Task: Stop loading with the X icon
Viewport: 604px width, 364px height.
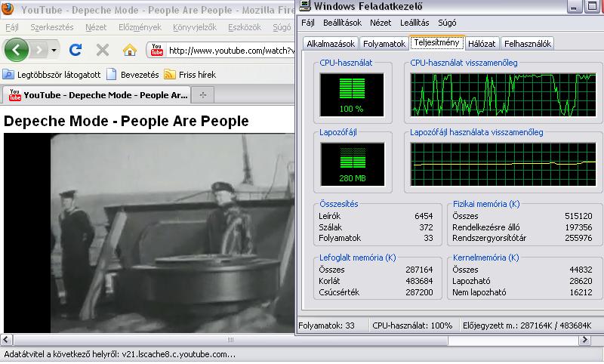Action: click(x=103, y=50)
